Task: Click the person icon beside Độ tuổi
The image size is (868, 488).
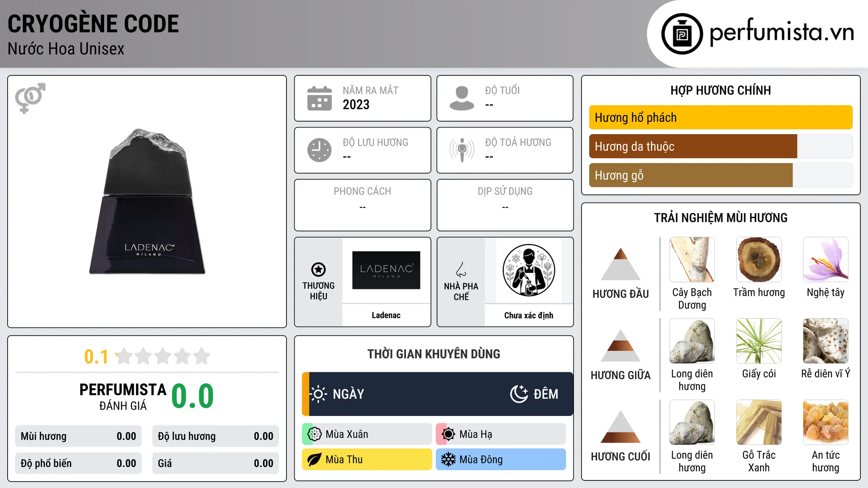Action: tap(462, 98)
